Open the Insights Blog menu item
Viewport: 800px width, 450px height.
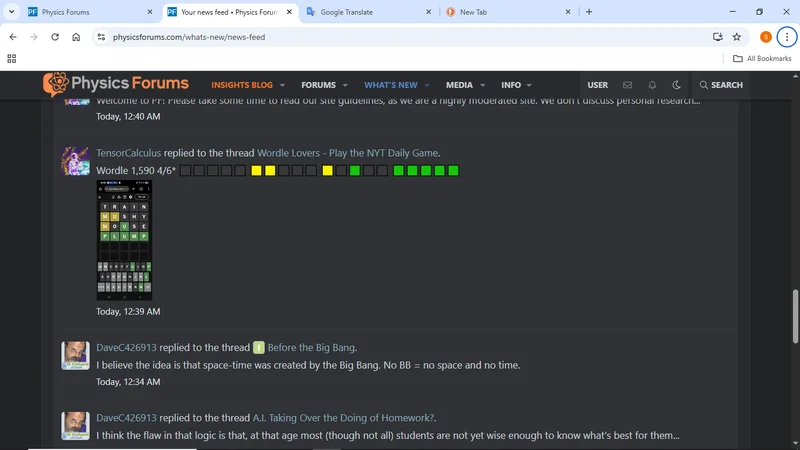pyautogui.click(x=242, y=85)
